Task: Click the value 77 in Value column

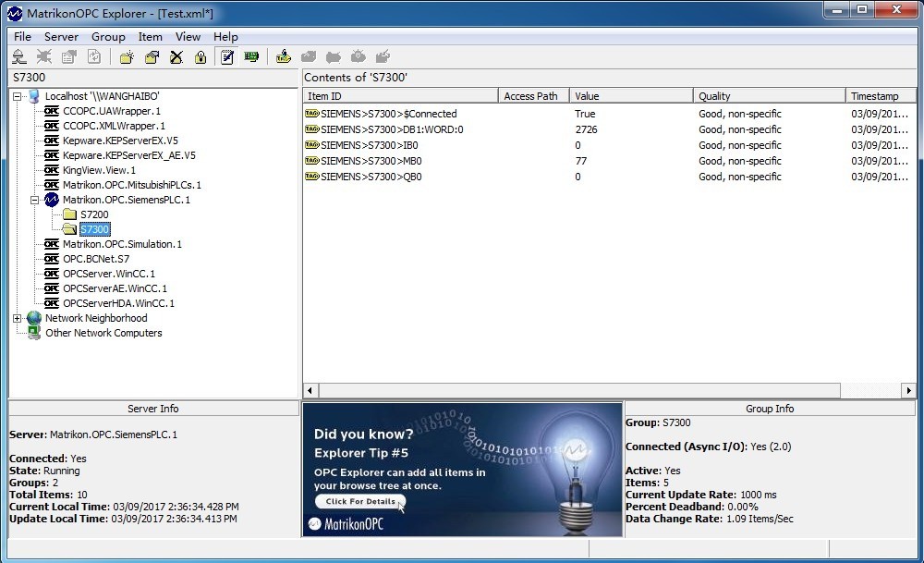Action: 581,160
